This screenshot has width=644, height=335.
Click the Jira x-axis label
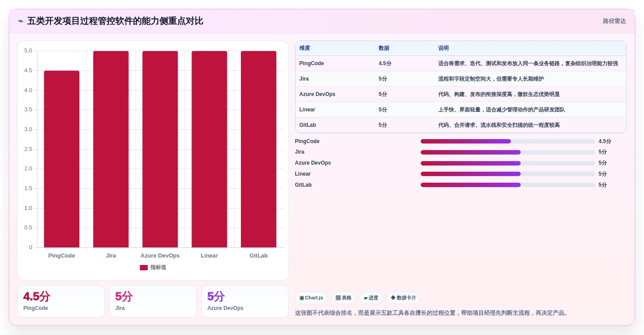(x=111, y=256)
